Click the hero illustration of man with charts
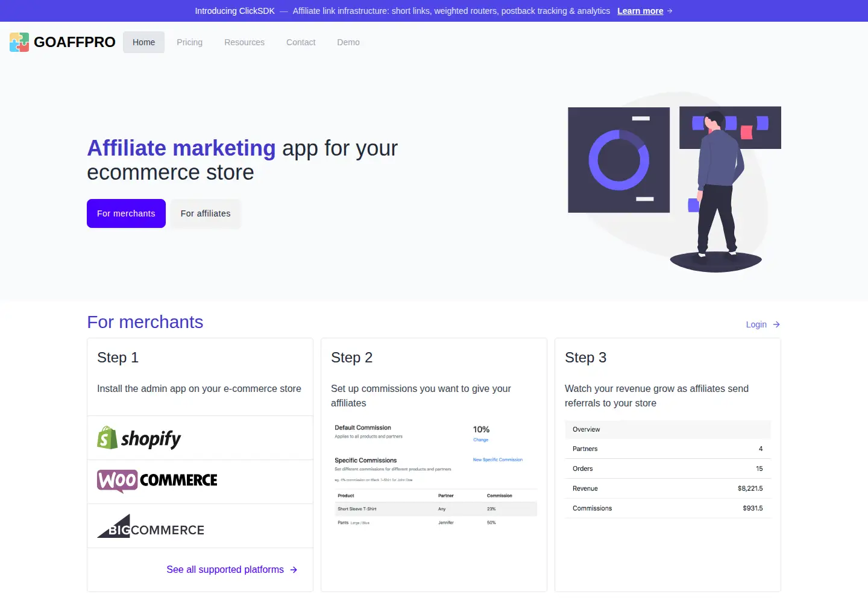Screen dimensions: 868x603 pyautogui.click(x=675, y=182)
